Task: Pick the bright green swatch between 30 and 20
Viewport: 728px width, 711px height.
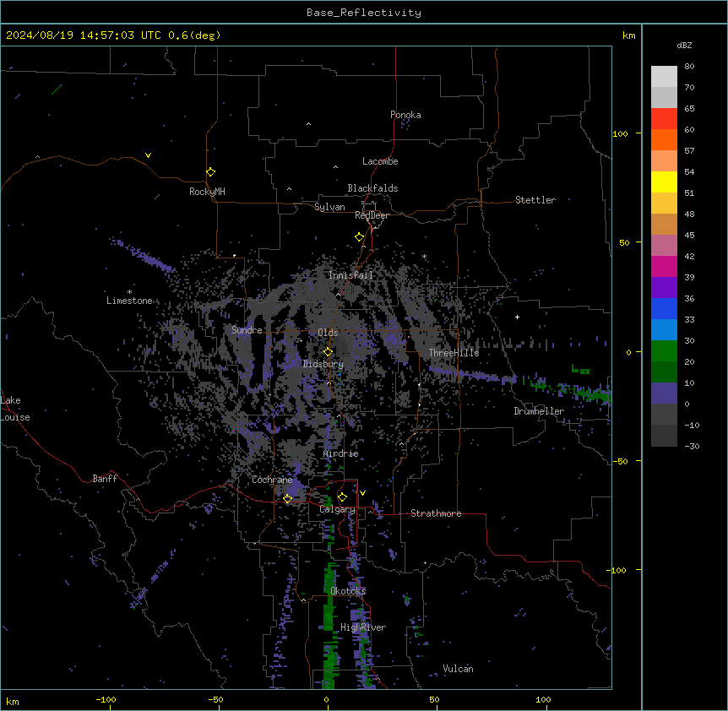Action: [x=664, y=351]
